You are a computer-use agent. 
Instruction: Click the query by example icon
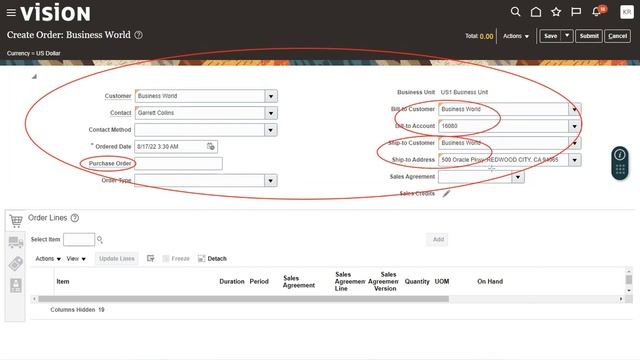tap(151, 258)
